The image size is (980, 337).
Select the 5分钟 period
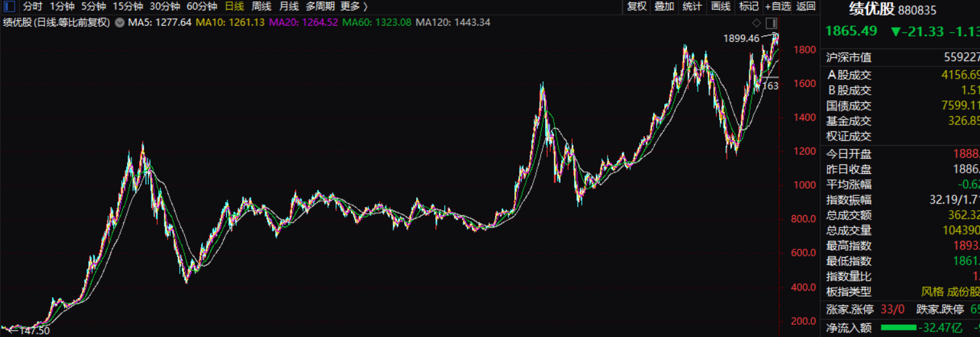[93, 6]
